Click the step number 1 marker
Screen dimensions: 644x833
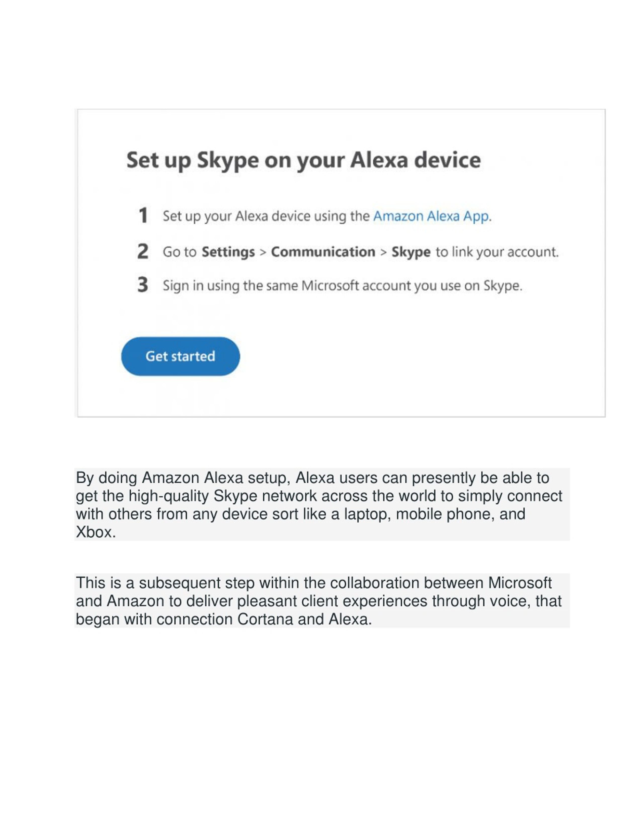coord(143,215)
